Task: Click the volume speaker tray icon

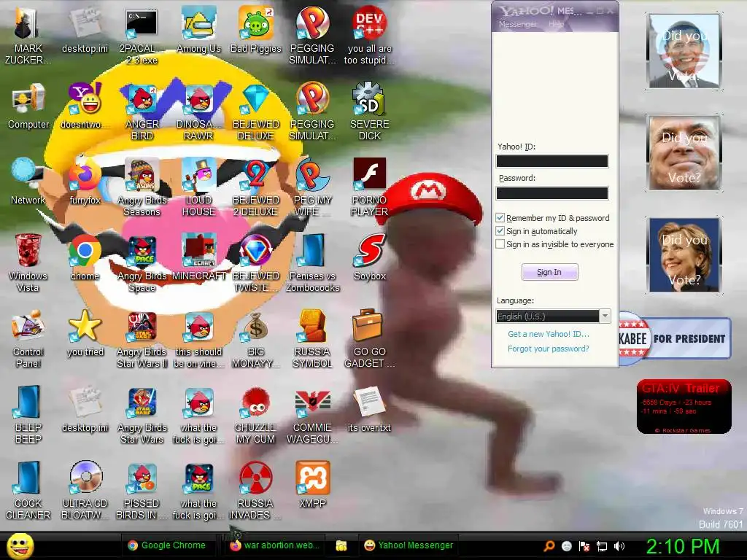Action: (x=619, y=546)
